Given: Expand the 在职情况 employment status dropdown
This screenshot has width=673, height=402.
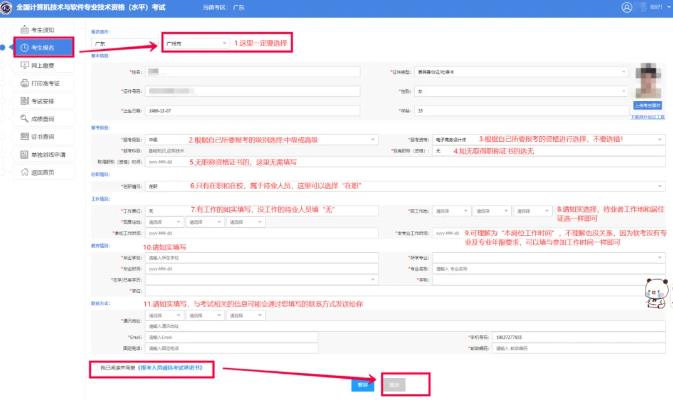Looking at the screenshot, I should coord(405,186).
